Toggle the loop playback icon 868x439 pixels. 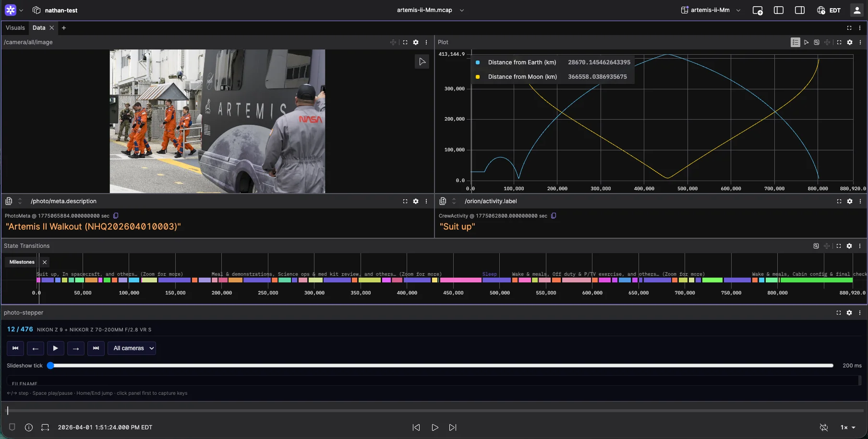click(824, 427)
